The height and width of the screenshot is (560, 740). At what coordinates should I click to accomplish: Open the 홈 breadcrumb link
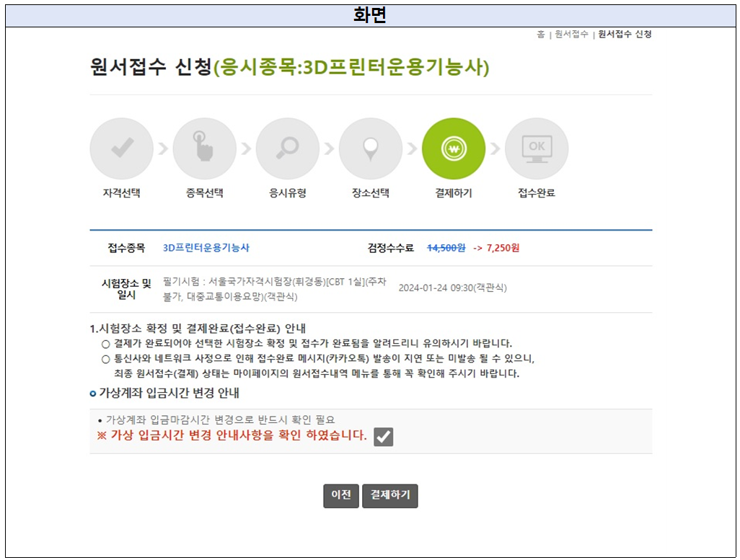point(541,35)
